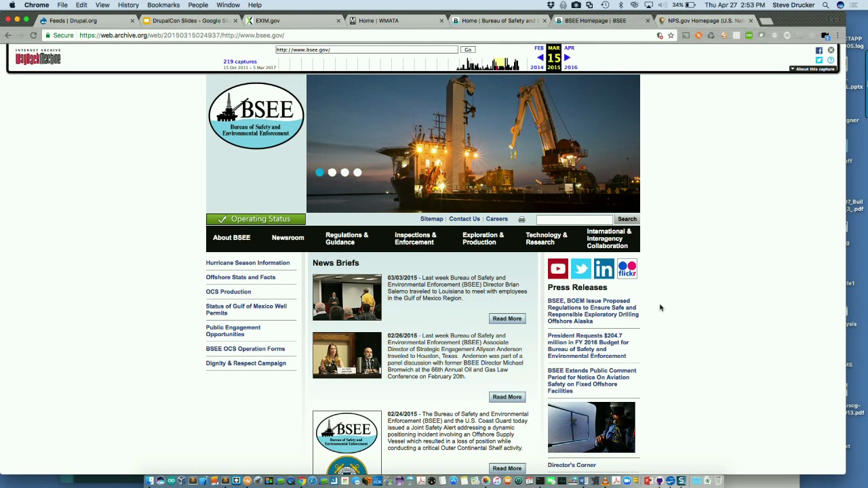The height and width of the screenshot is (488, 868).
Task: Open 03/03/2015 news brief photo thumbnail
Action: 347,297
